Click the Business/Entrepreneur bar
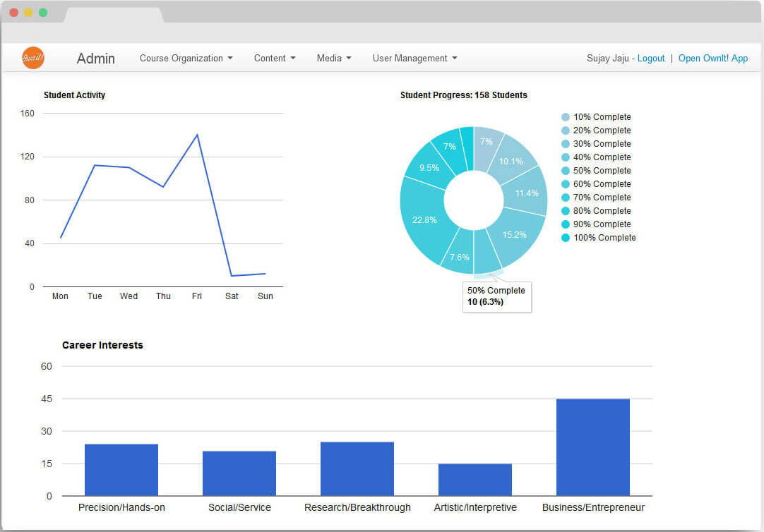The width and height of the screenshot is (764, 532). pos(593,447)
